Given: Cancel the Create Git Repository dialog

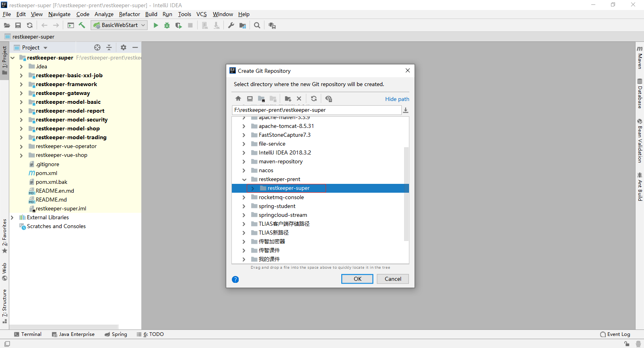Looking at the screenshot, I should click(x=393, y=279).
